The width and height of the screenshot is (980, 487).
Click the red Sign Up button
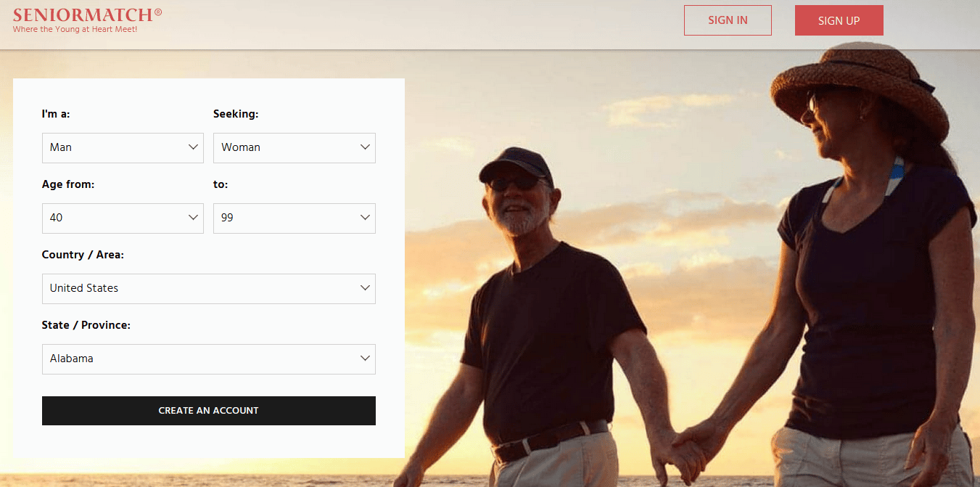[839, 20]
